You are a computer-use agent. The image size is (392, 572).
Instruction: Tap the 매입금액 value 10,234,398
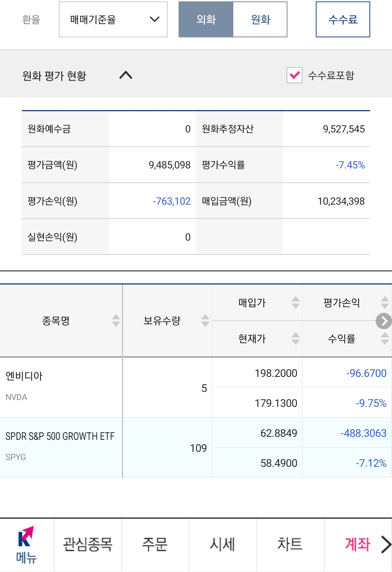[x=341, y=201]
